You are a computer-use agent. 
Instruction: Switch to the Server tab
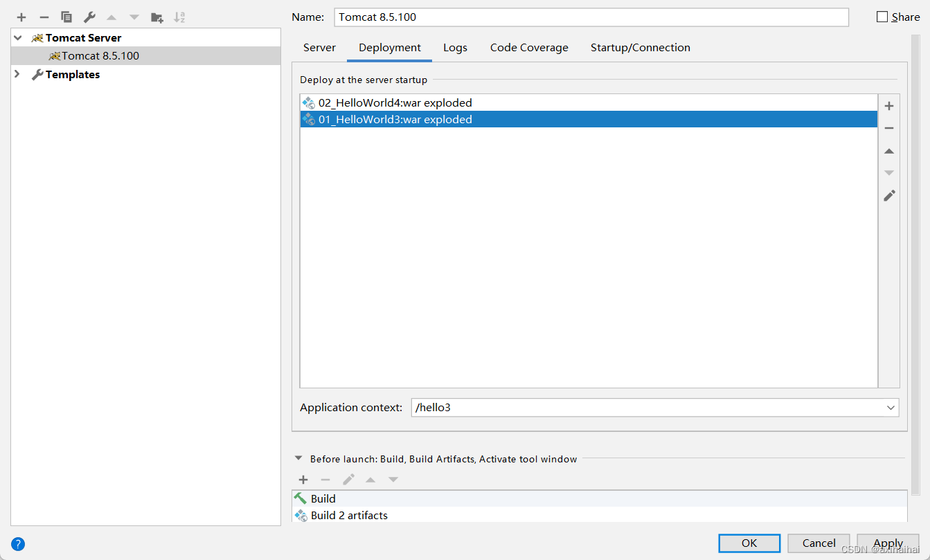click(x=319, y=48)
